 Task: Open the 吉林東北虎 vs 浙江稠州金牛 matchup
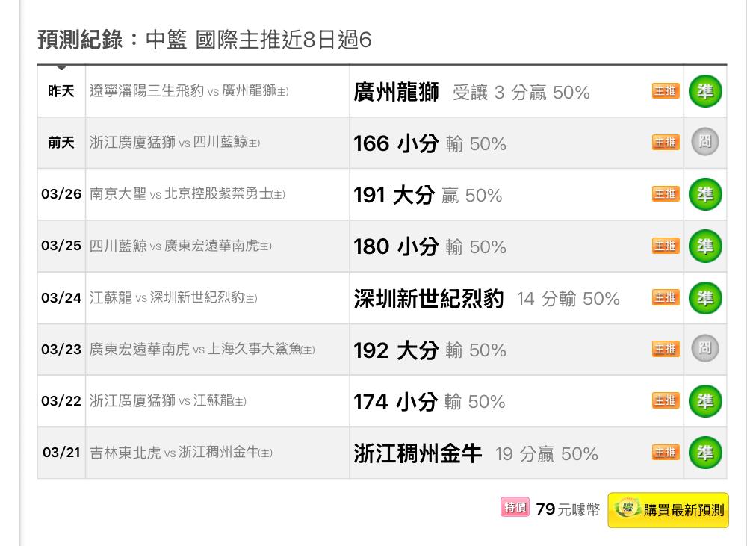click(181, 453)
